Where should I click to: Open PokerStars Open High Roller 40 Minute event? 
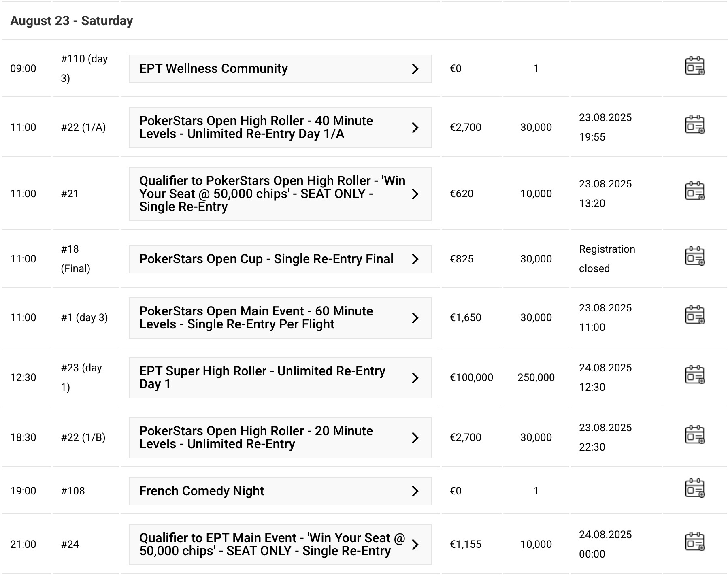(256, 128)
